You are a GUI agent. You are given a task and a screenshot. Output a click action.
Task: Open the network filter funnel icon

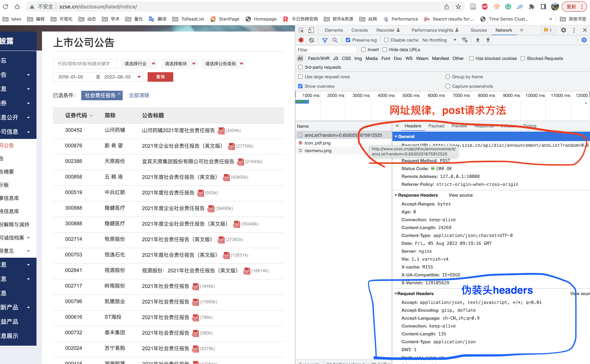tap(325, 40)
